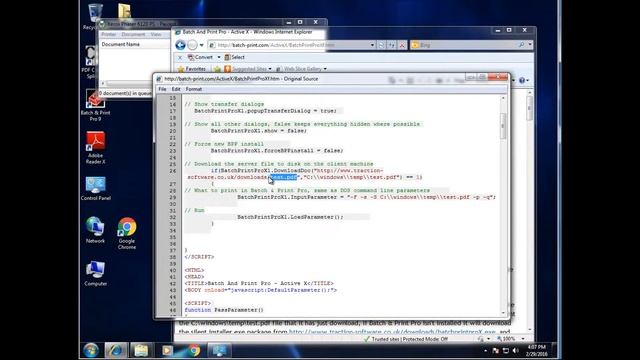Image resolution: width=640 pixels, height=360 pixels.
Task: Open the Bing search provider dropdown
Action: click(x=530, y=45)
